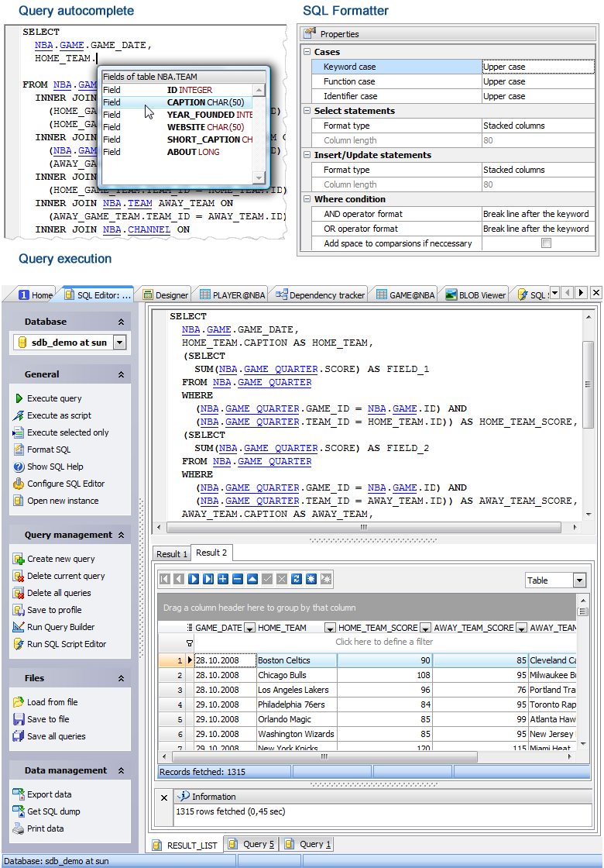Collapse the Data management sidebar section
604x868 pixels.
(121, 770)
